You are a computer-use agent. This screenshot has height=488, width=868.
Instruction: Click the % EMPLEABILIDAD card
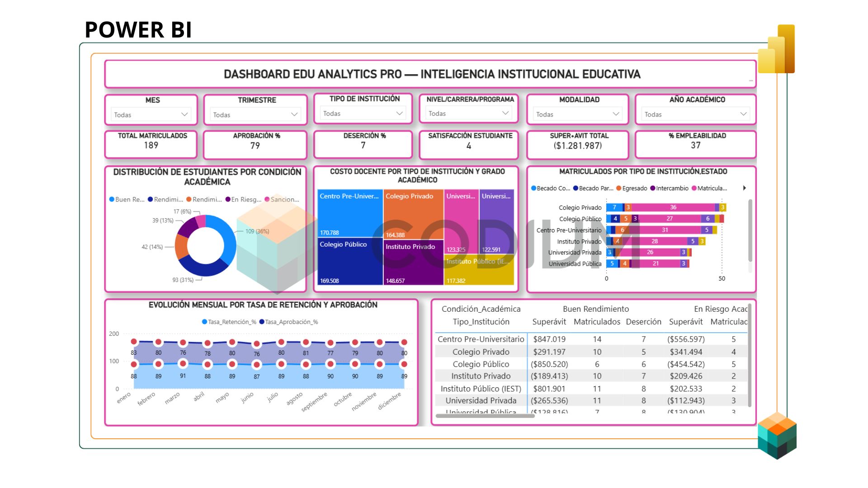695,145
